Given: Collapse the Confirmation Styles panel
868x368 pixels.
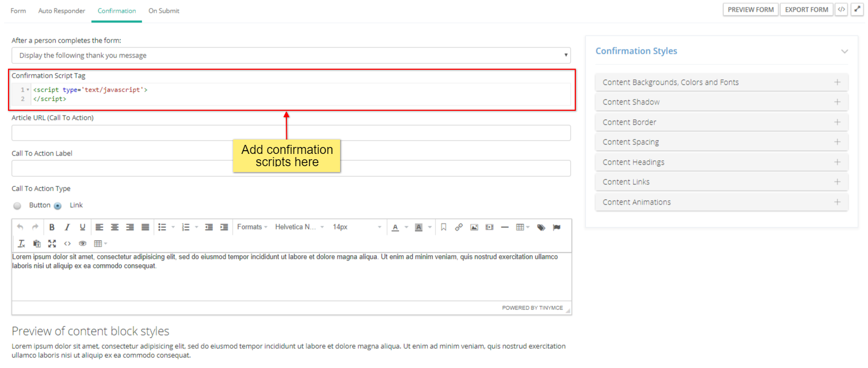Looking at the screenshot, I should 845,51.
